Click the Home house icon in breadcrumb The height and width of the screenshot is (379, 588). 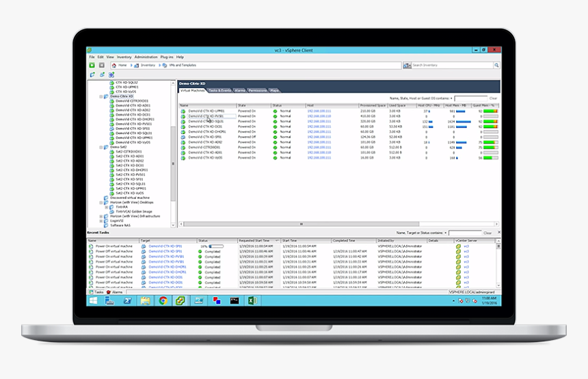114,65
